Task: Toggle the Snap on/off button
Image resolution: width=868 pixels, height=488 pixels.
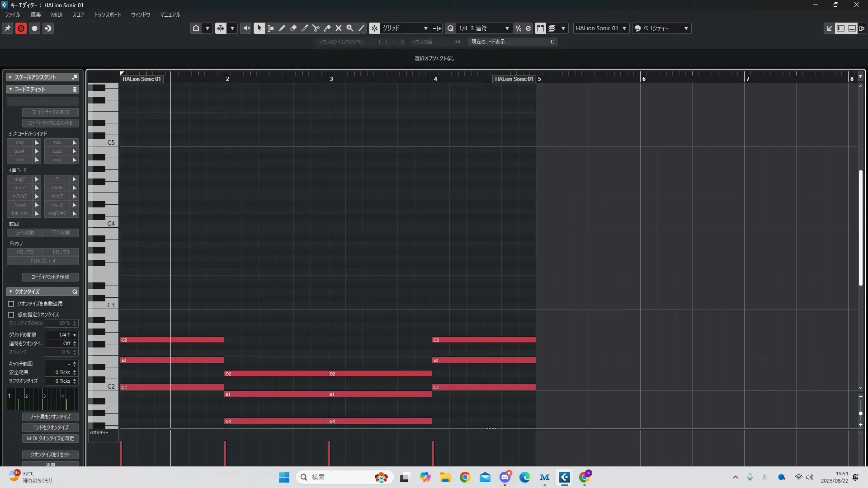Action: pos(375,28)
